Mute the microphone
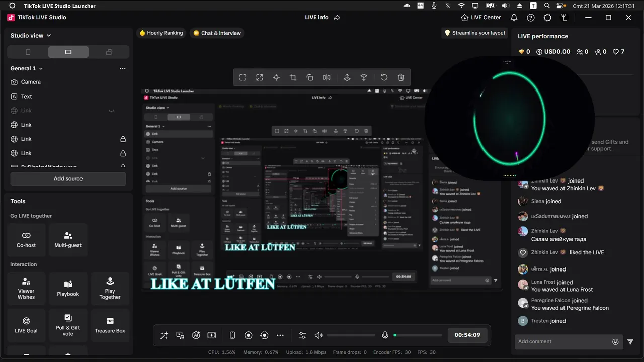This screenshot has width=644, height=362. 385,335
